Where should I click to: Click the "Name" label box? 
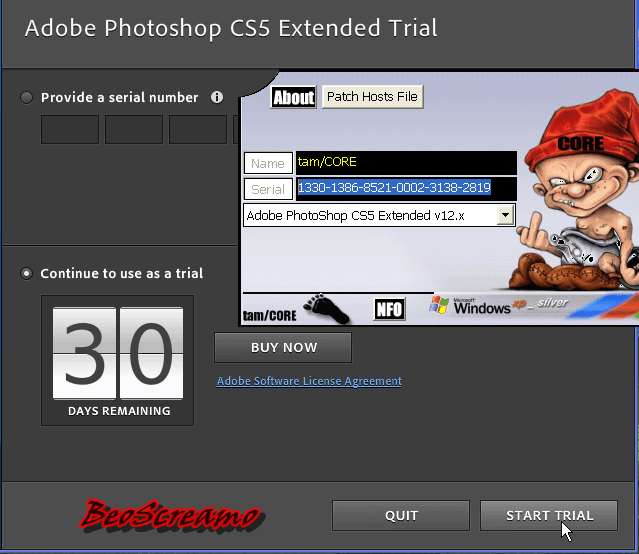click(x=268, y=163)
